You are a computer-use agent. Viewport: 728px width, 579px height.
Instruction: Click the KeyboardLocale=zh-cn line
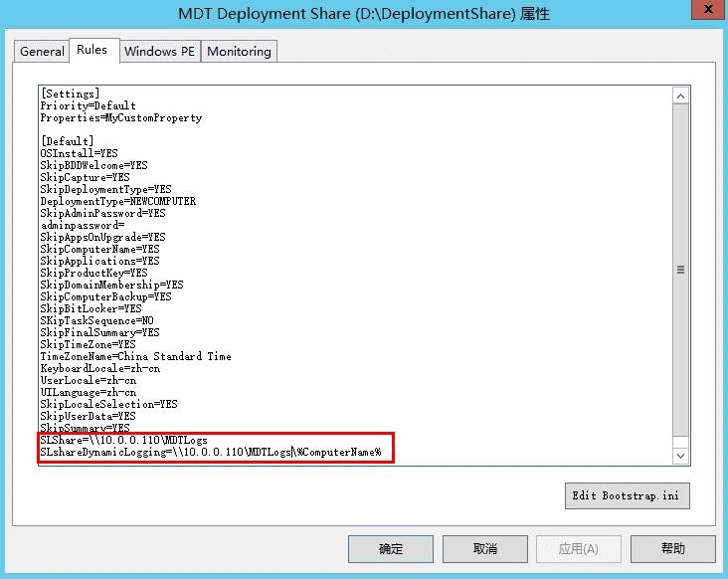[x=100, y=369]
